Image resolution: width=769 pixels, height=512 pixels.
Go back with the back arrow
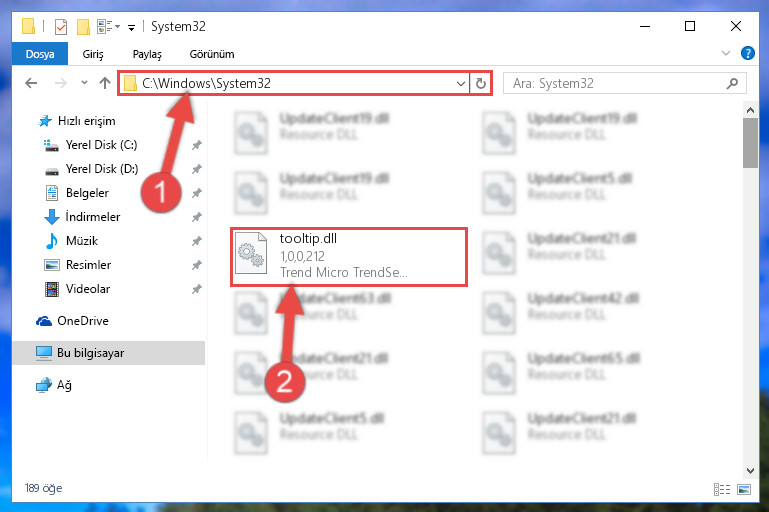point(31,83)
